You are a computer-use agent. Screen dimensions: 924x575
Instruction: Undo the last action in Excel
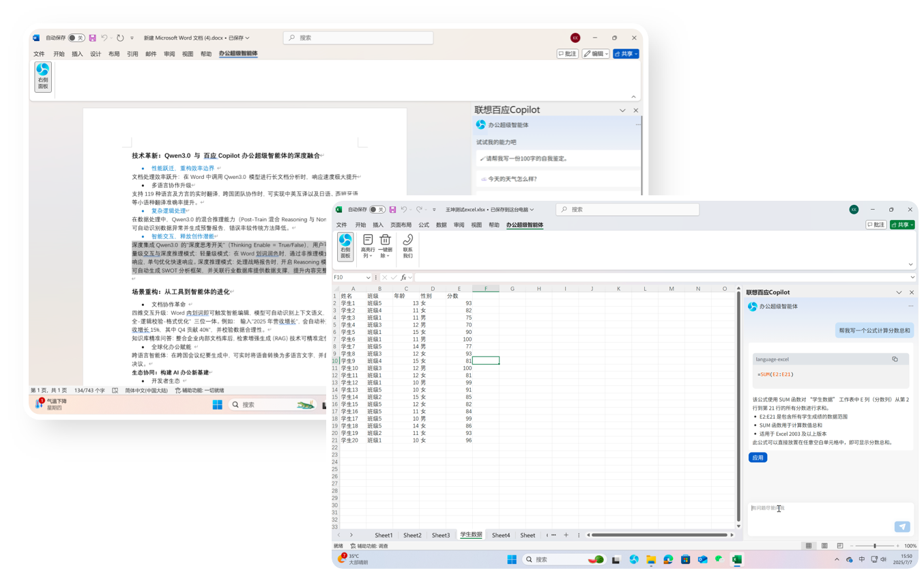(404, 210)
